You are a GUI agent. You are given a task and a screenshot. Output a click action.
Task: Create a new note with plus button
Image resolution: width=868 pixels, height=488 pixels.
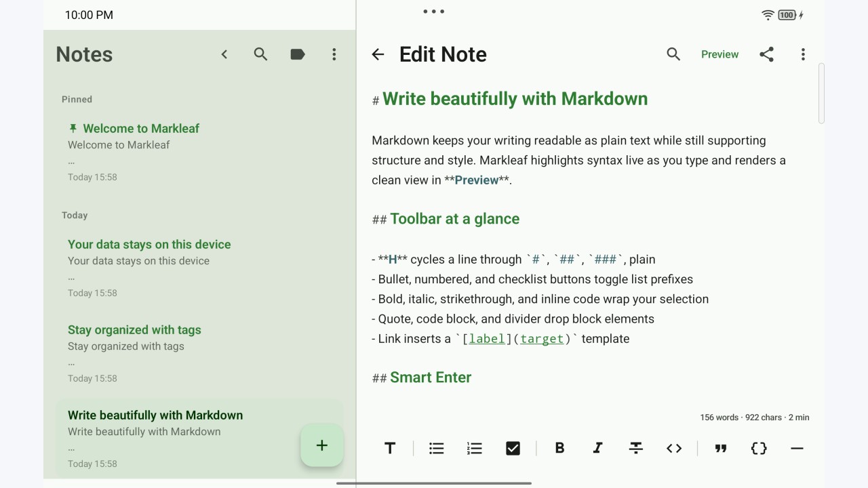322,445
